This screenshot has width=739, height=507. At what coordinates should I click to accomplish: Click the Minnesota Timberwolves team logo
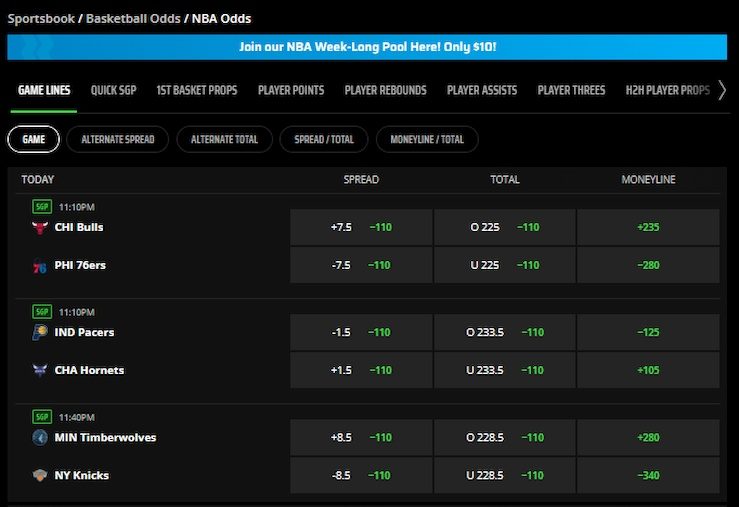pyautogui.click(x=40, y=438)
